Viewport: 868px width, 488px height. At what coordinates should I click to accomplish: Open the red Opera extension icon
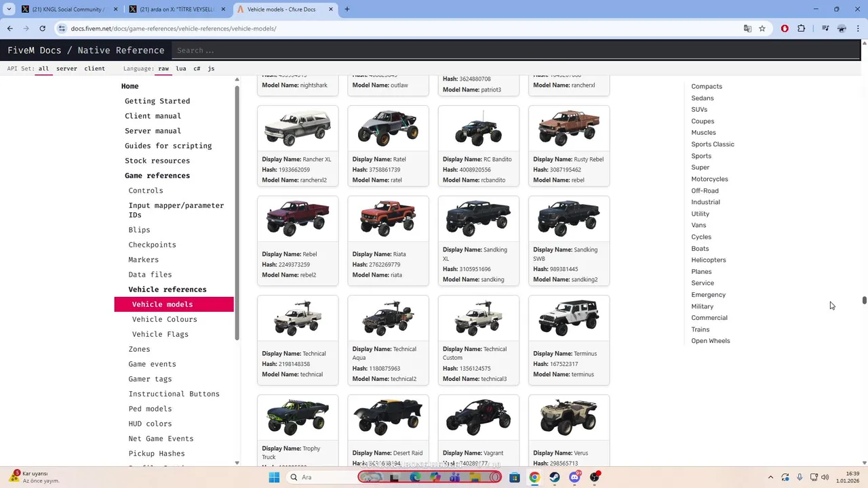point(785,28)
